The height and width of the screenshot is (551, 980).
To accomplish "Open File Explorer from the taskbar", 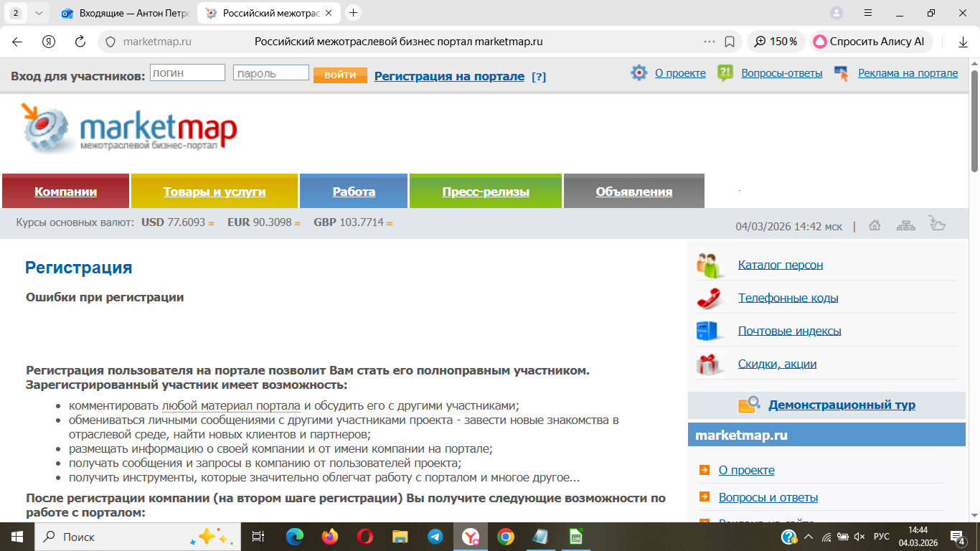I will pos(400,537).
